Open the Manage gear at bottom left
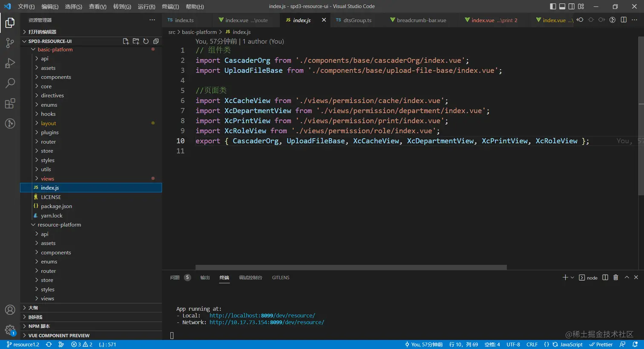 click(10, 330)
